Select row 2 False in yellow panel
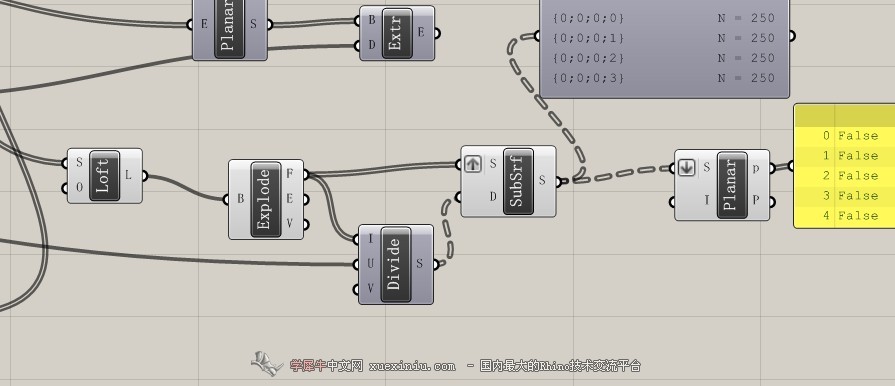Screen dimensions: 895x386 click(845, 175)
